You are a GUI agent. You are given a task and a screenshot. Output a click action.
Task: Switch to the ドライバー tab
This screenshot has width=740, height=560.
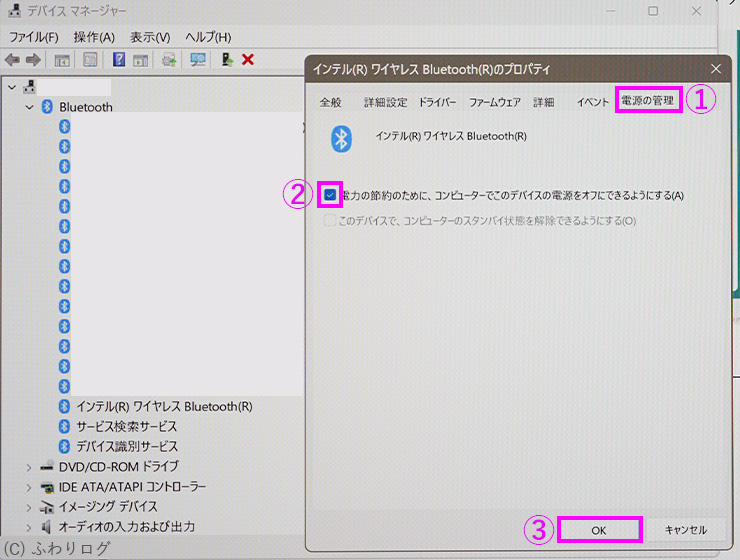tap(437, 102)
